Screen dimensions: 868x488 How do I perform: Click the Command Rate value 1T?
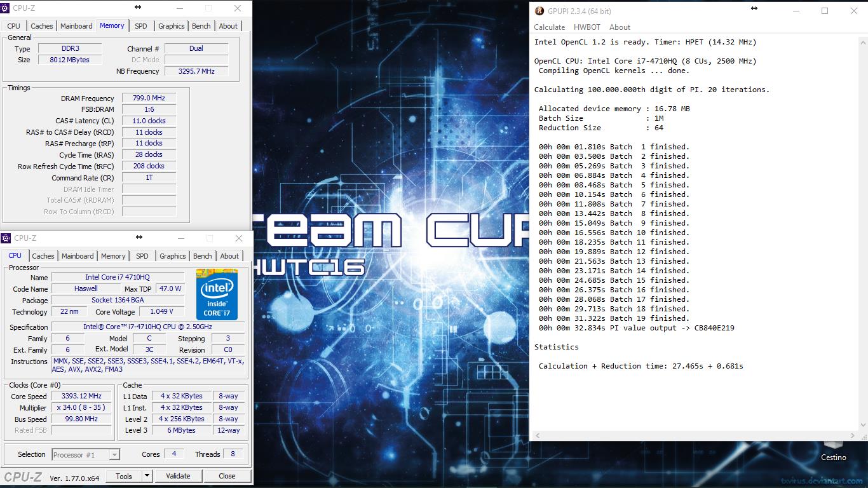(x=149, y=177)
